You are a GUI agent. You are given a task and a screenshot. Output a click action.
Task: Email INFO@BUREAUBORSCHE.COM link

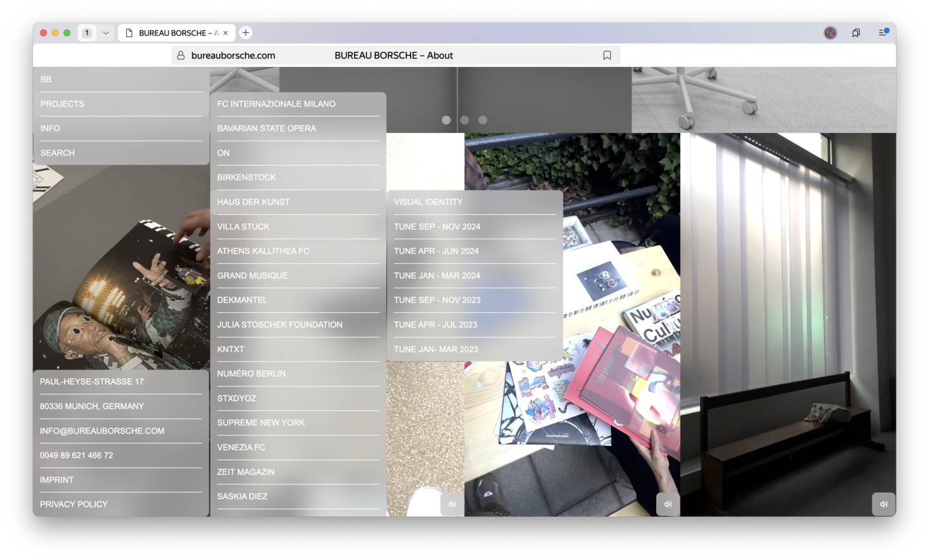[121, 431]
